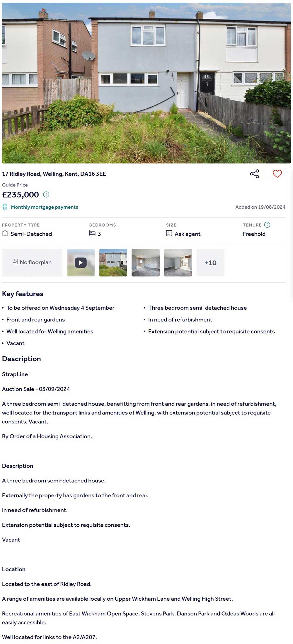The width and height of the screenshot is (293, 644).
Task: Click the size floorplan icon
Action: pos(169,233)
